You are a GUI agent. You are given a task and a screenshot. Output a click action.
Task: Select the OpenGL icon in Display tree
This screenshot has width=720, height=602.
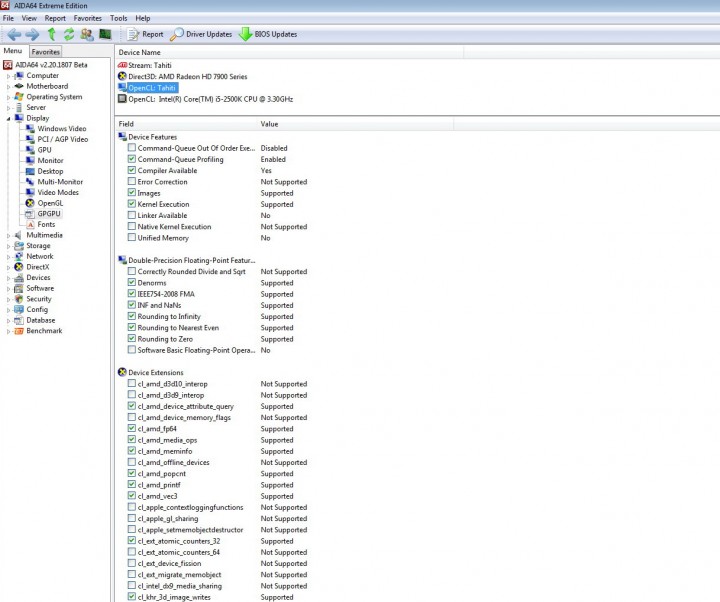pyautogui.click(x=30, y=203)
